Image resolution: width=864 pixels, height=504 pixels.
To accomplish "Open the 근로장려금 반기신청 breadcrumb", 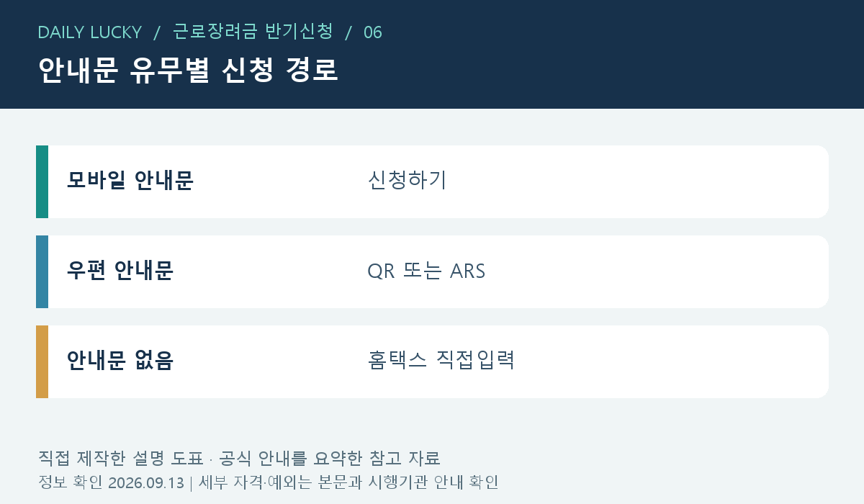I will tap(253, 32).
